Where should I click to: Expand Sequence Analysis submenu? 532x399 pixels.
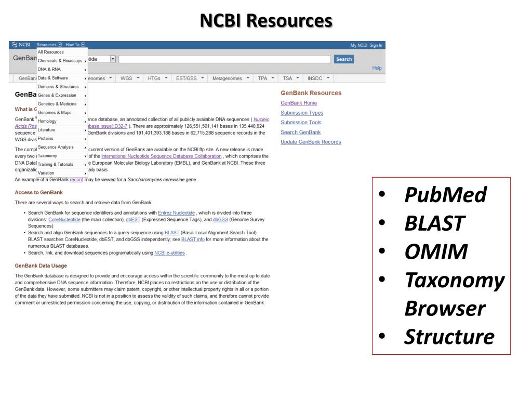click(x=62, y=147)
